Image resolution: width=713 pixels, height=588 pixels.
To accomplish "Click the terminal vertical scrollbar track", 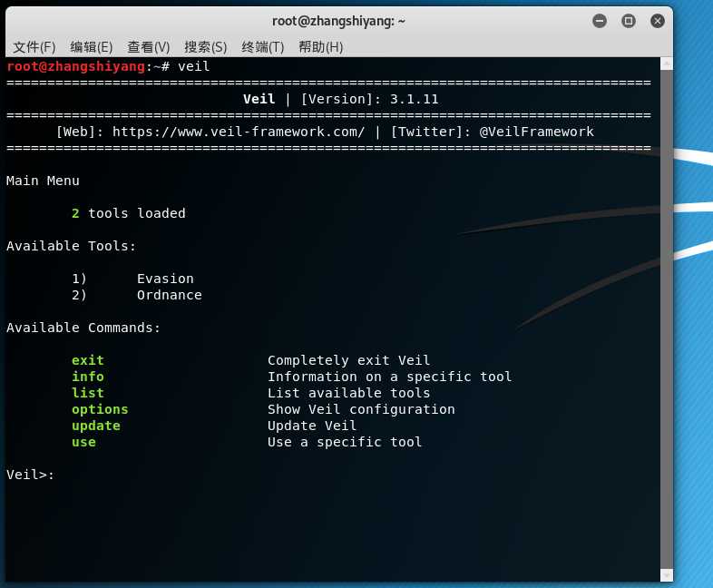I will (x=667, y=319).
